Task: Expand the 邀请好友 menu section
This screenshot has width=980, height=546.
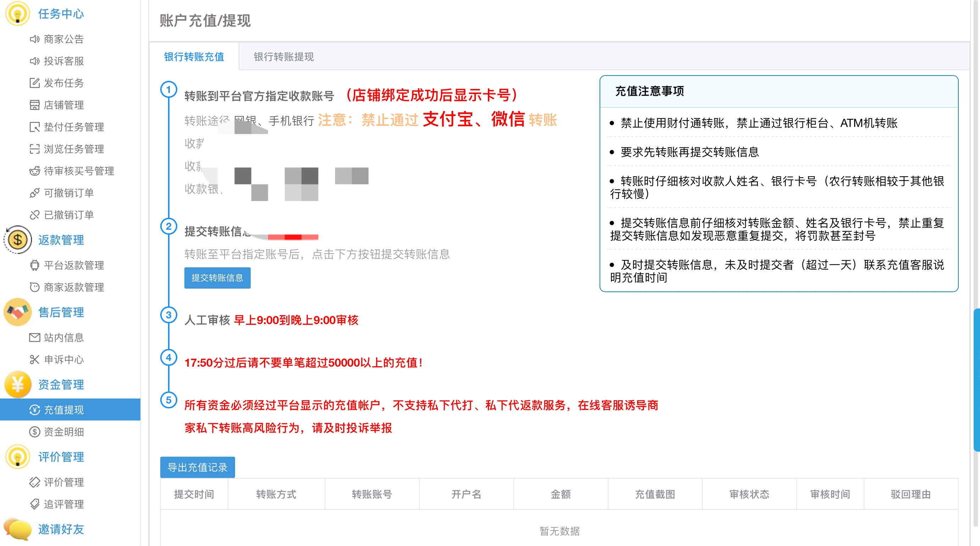Action: point(61,529)
